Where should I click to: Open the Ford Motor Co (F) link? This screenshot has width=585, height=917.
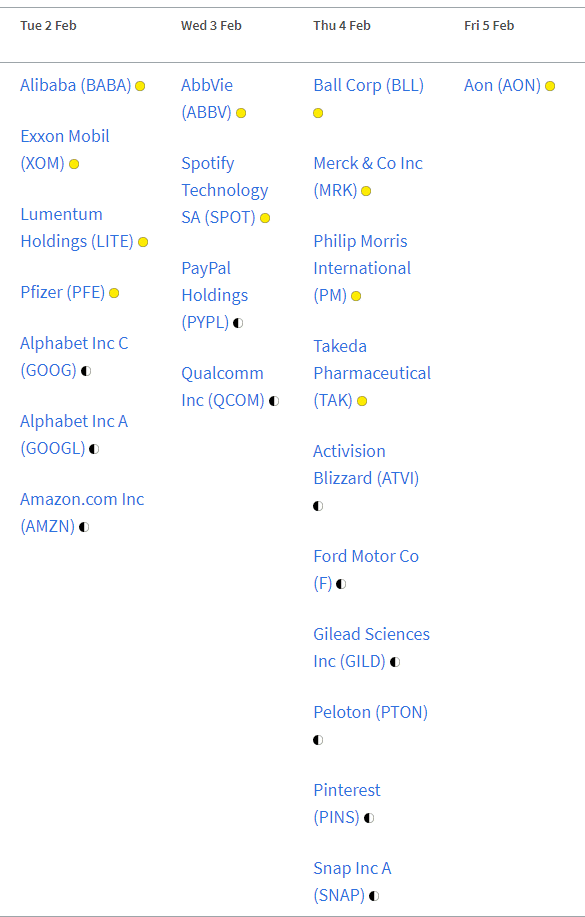[366, 570]
